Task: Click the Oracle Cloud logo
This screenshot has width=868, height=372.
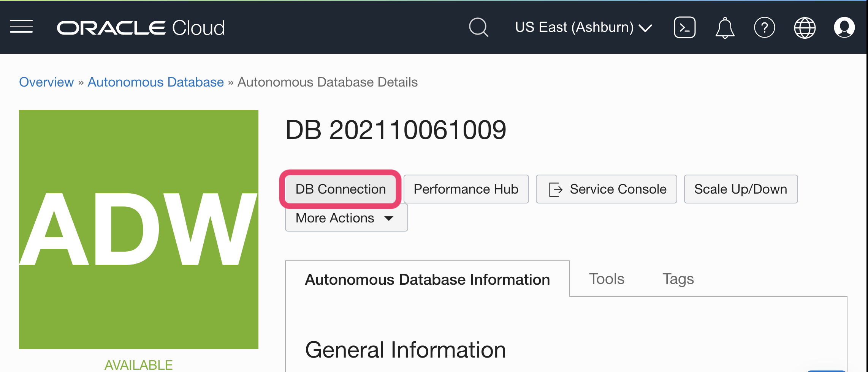Action: point(141,27)
